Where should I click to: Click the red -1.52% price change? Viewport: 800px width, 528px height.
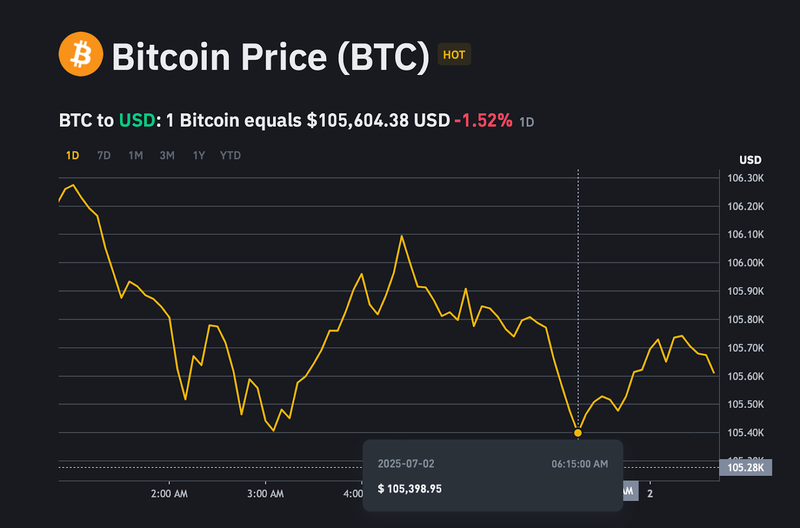point(483,120)
